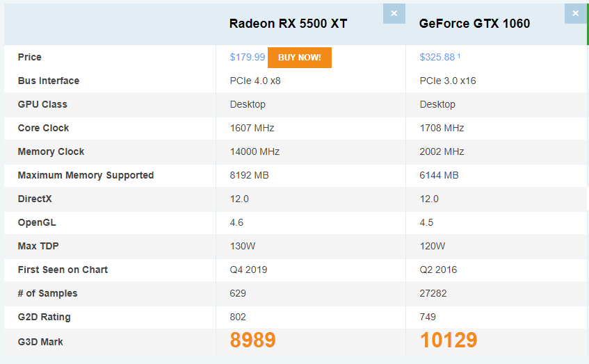Image resolution: width=589 pixels, height=364 pixels.
Task: Click the First Seen on Chart label
Action: coord(63,270)
